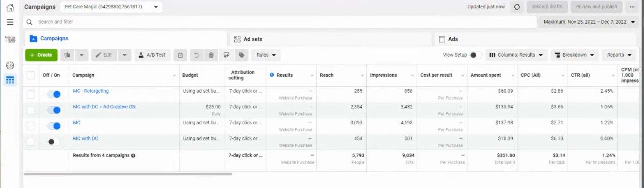
Task: Click the refresh icon beside Updated just now
Action: (x=517, y=7)
